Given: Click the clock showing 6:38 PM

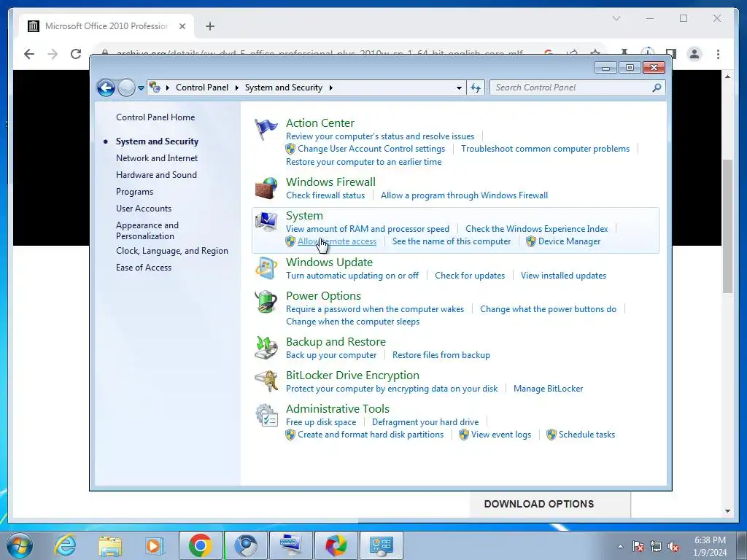Looking at the screenshot, I should click(x=710, y=540).
